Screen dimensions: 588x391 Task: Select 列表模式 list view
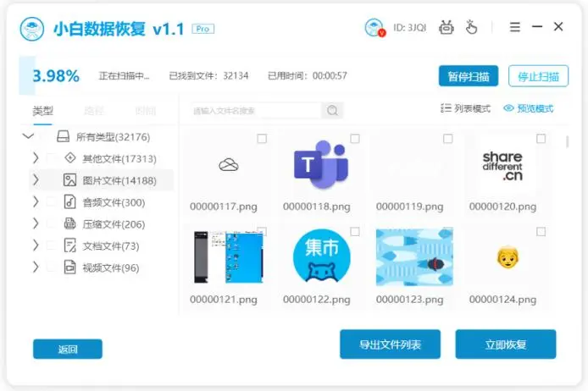465,108
